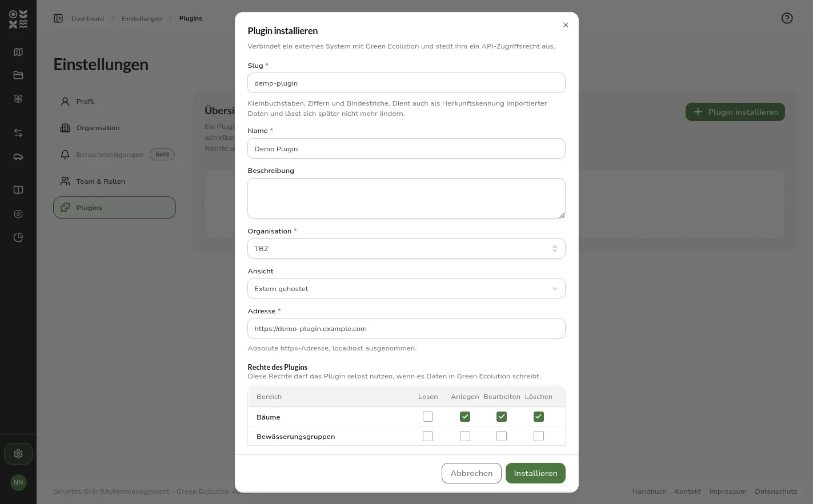Open Profil settings section

(x=114, y=102)
